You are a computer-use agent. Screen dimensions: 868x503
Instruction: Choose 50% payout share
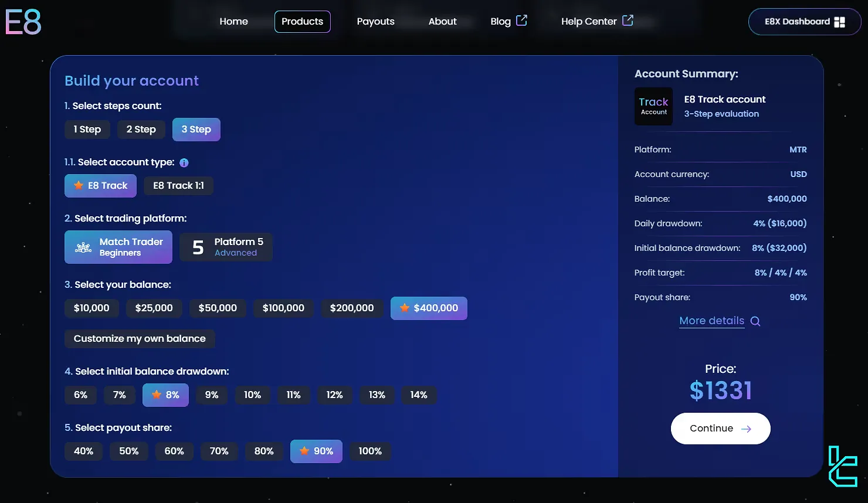[x=129, y=451]
